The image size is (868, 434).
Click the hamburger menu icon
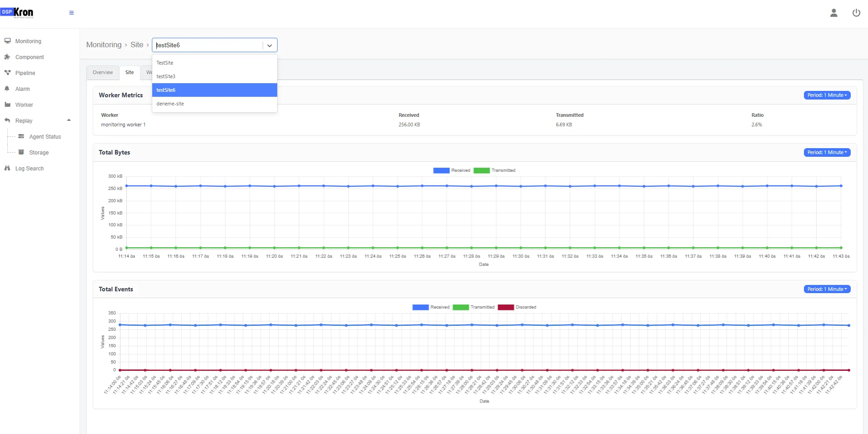[71, 13]
